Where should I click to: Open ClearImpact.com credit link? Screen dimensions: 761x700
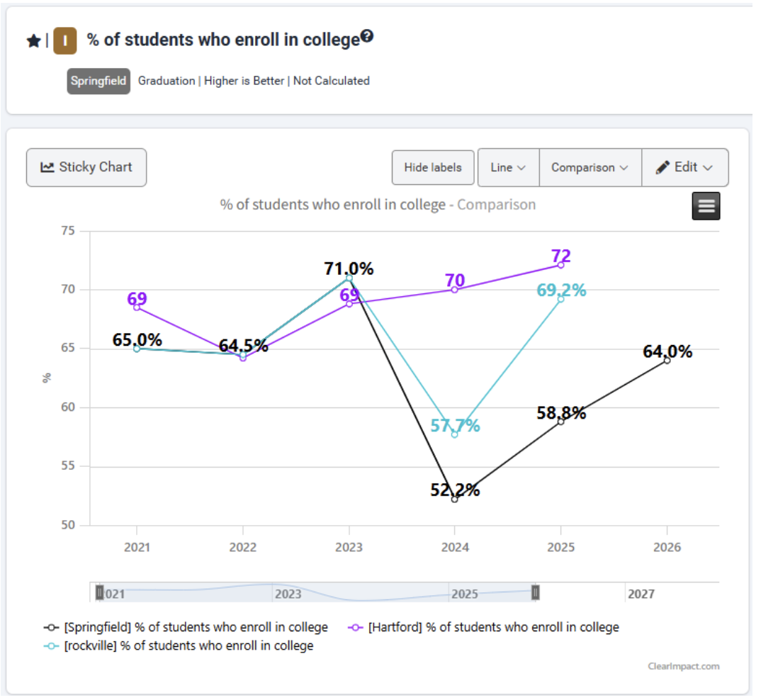(x=683, y=666)
